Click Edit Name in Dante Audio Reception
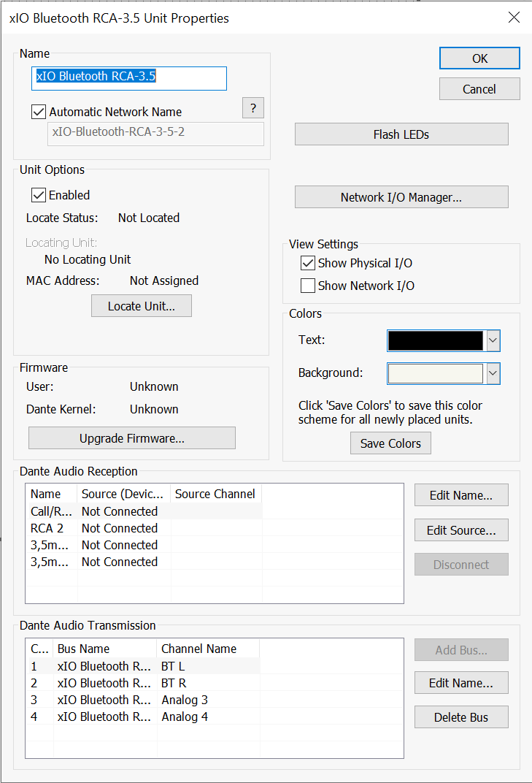This screenshot has height=783, width=532. pos(461,495)
